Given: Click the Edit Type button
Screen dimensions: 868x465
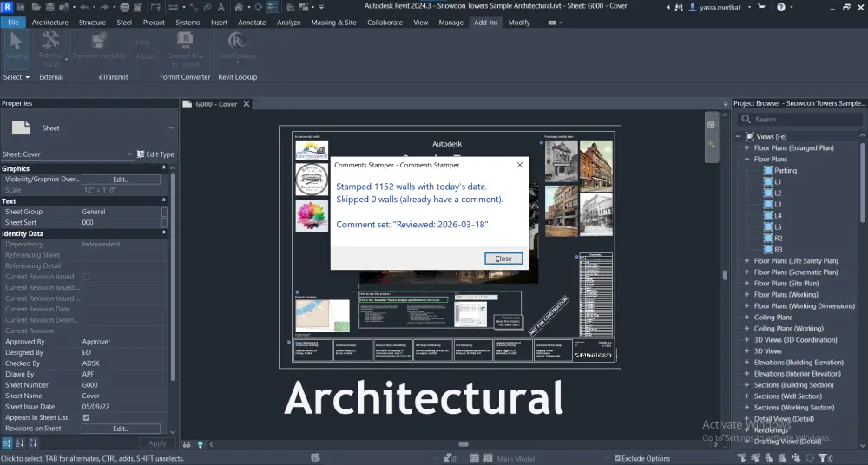Looking at the screenshot, I should click(x=155, y=154).
